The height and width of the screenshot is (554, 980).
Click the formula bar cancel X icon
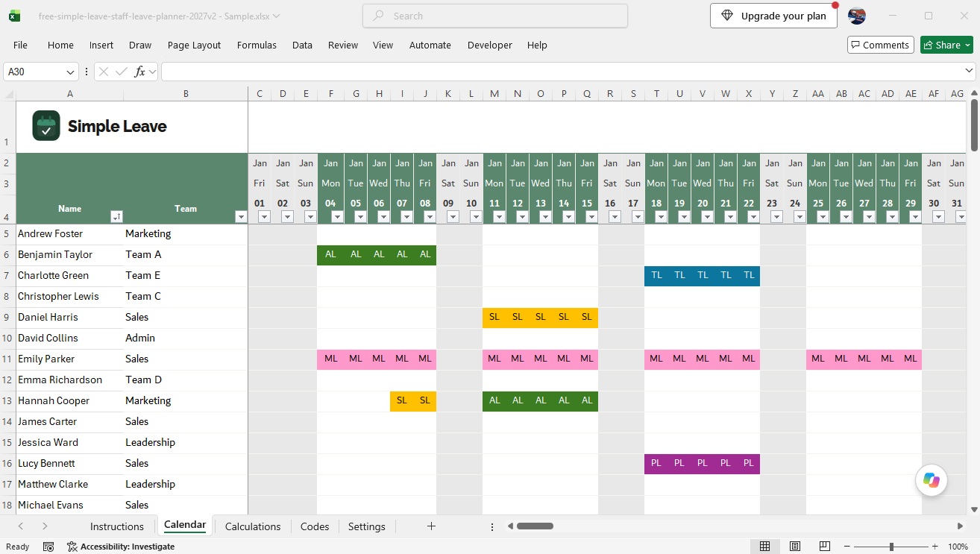tap(104, 72)
